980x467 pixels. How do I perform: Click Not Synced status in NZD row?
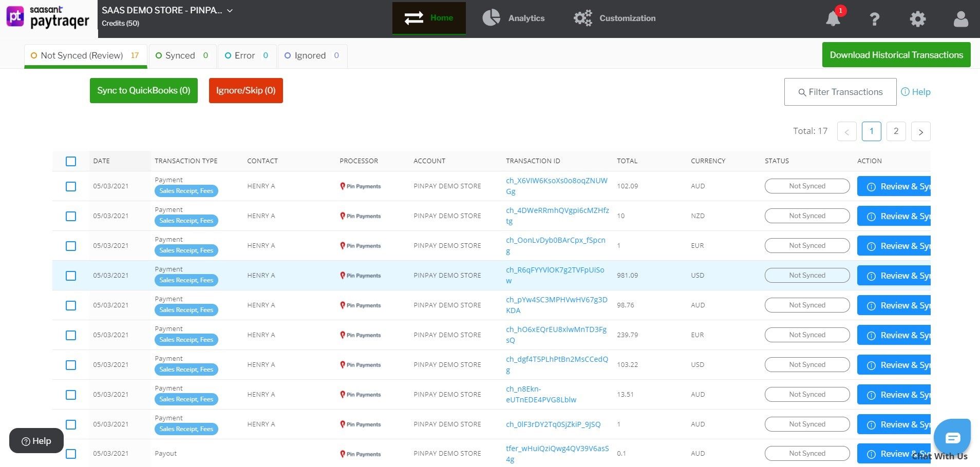[x=807, y=216]
